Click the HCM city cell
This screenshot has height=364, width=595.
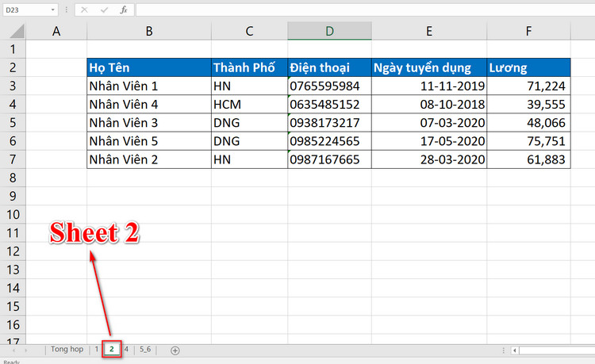[x=249, y=104]
